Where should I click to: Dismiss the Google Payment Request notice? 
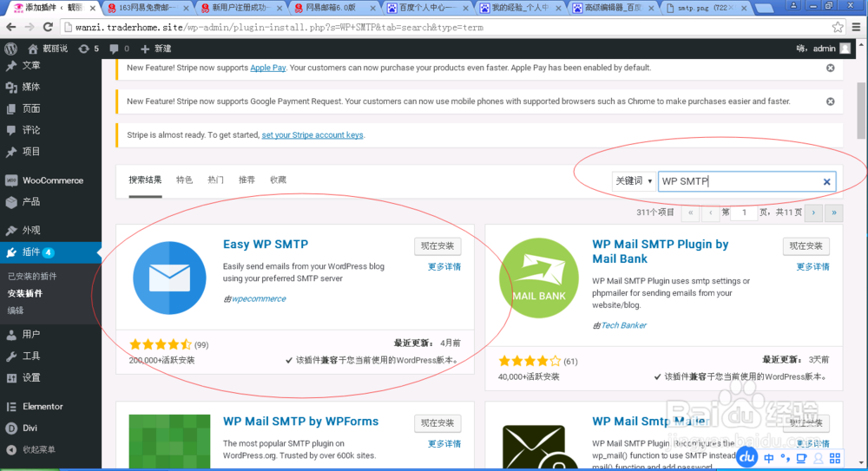pyautogui.click(x=831, y=101)
